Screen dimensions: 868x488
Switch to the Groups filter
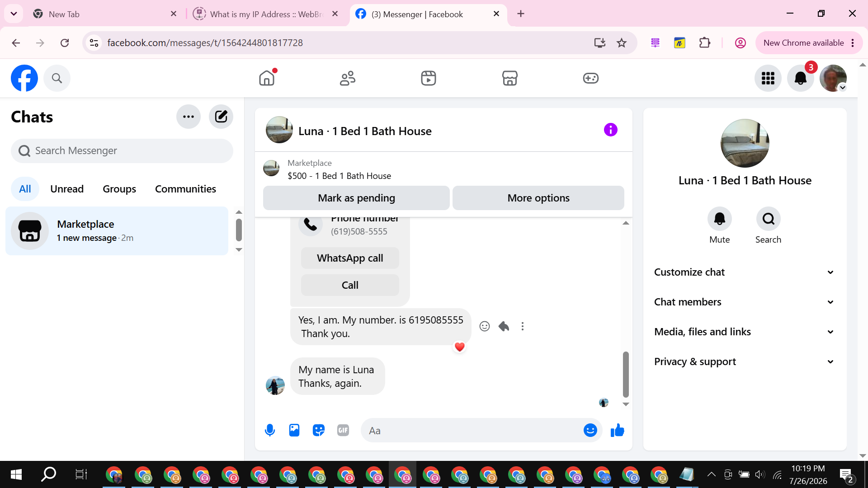(x=119, y=189)
